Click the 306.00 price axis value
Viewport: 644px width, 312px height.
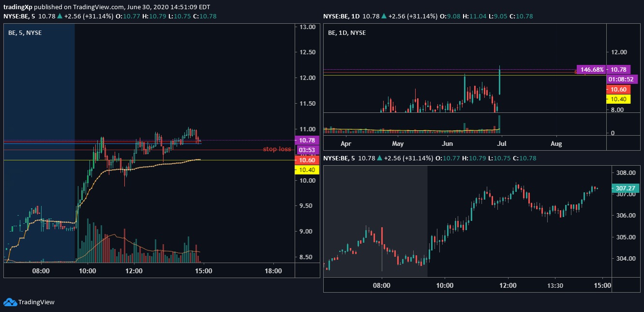[626, 216]
